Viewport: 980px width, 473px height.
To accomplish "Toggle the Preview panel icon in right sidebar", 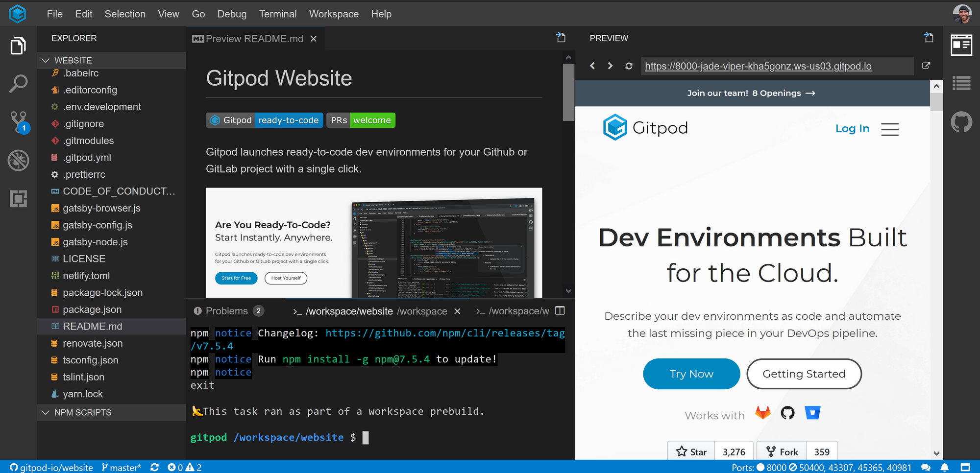I will (x=961, y=45).
